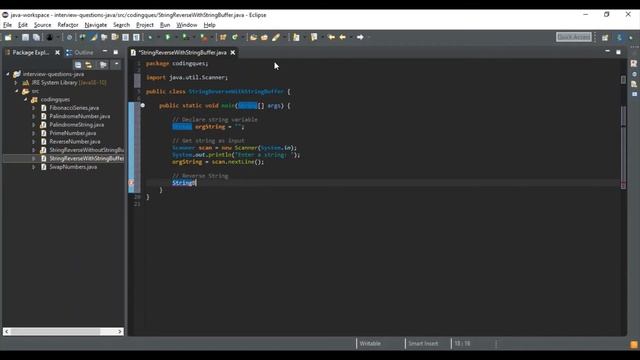Select ReverseNumber.java in the tree
The height and width of the screenshot is (360, 640).
75,142
